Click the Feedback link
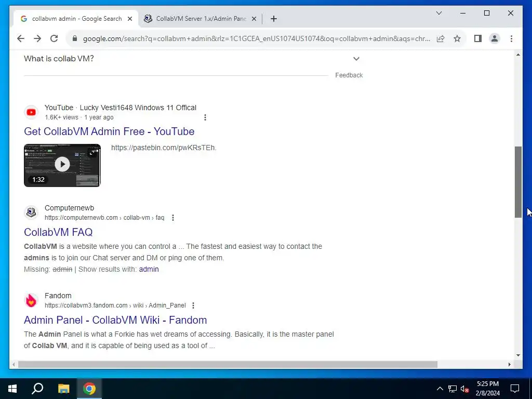The image size is (532, 399). pos(349,75)
